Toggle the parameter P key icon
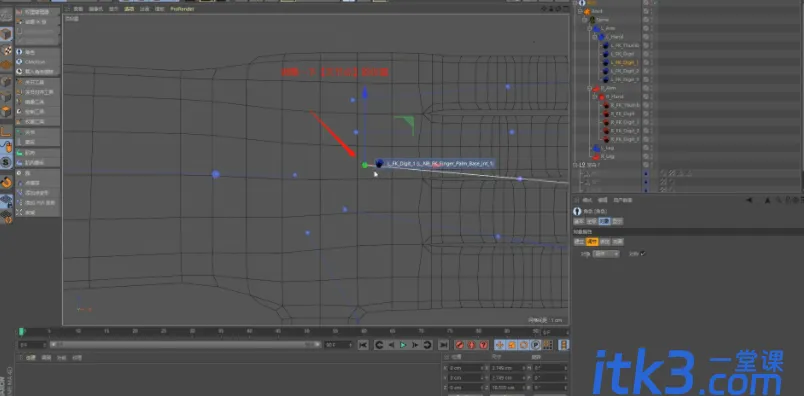Image resolution: width=804 pixels, height=396 pixels. (536, 345)
